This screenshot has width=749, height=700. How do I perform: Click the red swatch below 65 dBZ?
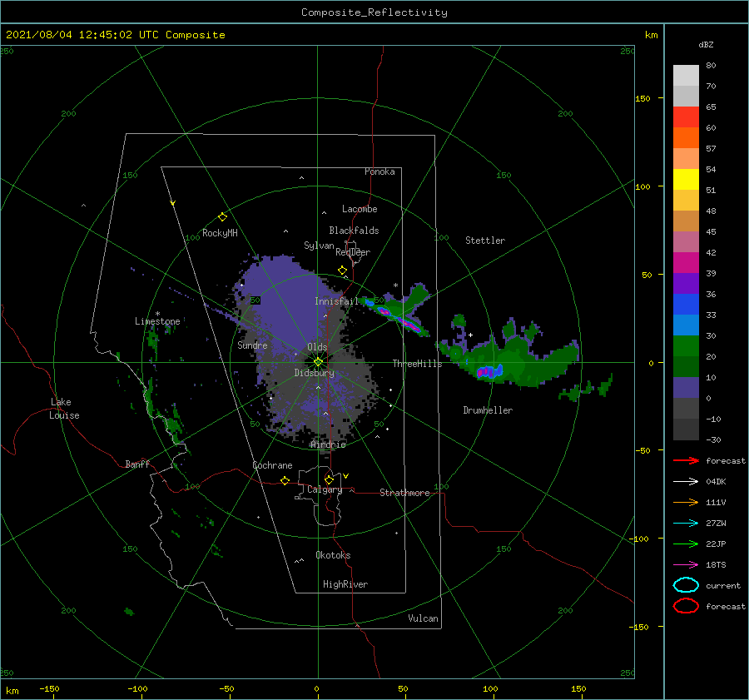coord(686,117)
